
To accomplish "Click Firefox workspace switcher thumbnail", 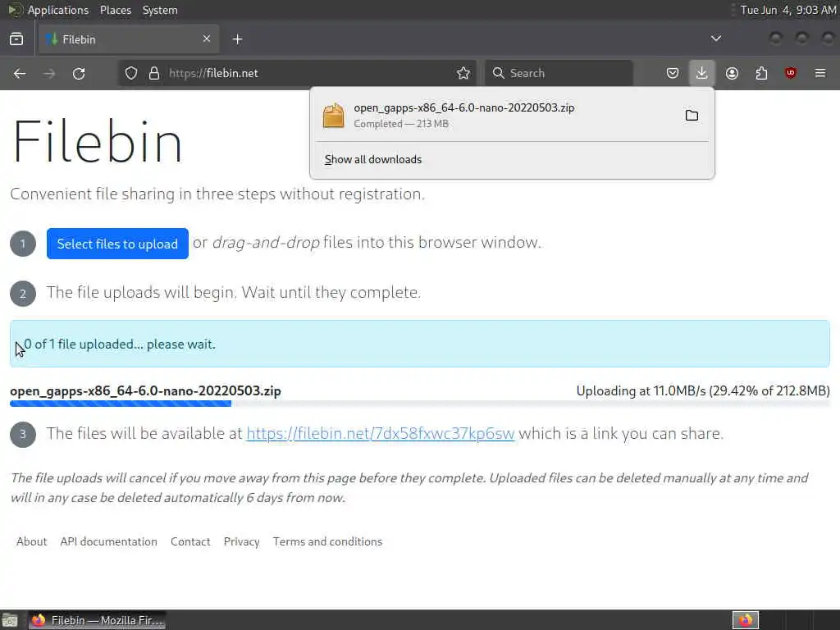I will click(746, 620).
